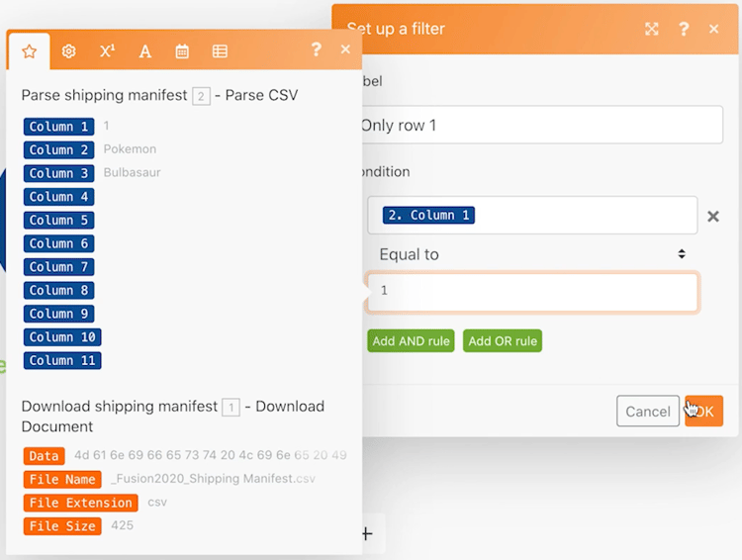Screen dimensions: 742x560
Task: Switch to the math functions tab
Action: click(107, 50)
